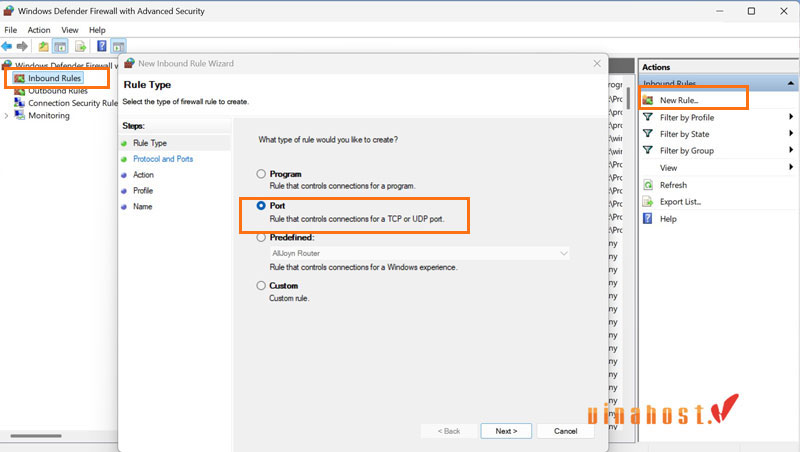The height and width of the screenshot is (452, 800).
Task: Click Export List... in Actions pane
Action: 681,202
